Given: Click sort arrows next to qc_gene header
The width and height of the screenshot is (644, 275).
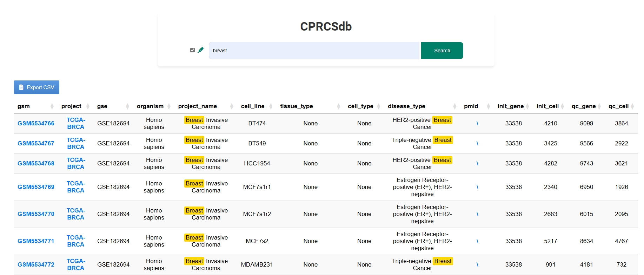Looking at the screenshot, I should pyautogui.click(x=599, y=106).
